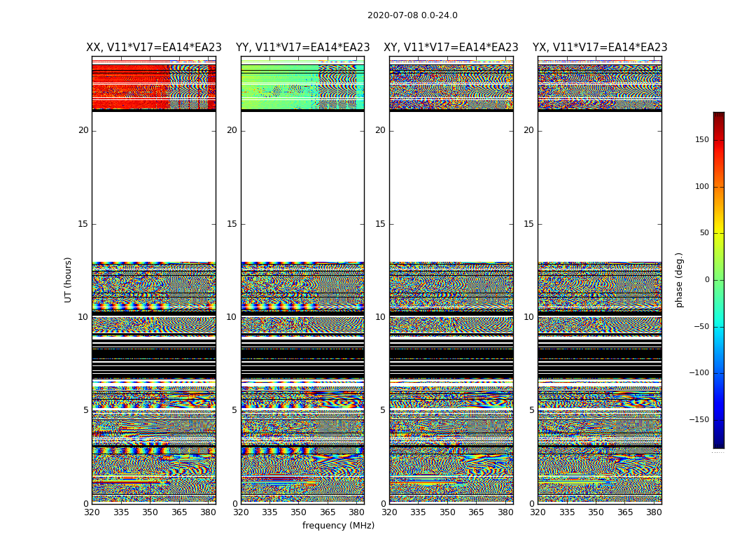Select the YX, V11*V17=EA14*EA23 panel title

click(600, 48)
